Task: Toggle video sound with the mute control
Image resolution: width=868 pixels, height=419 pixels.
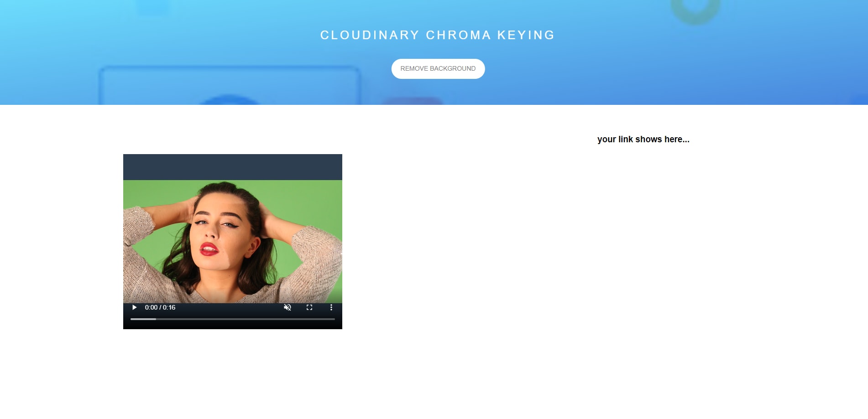Action: click(288, 307)
